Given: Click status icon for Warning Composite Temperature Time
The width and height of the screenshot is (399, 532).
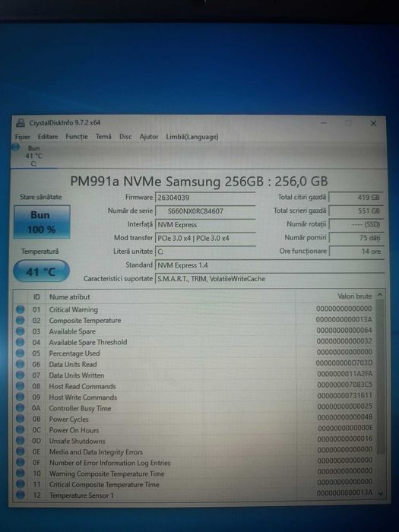Looking at the screenshot, I should [x=21, y=473].
